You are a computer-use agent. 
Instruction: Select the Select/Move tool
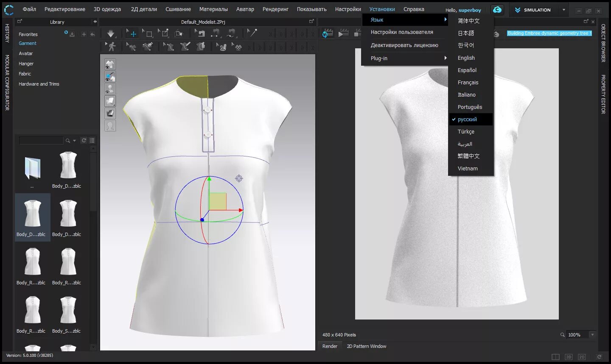pyautogui.click(x=132, y=33)
